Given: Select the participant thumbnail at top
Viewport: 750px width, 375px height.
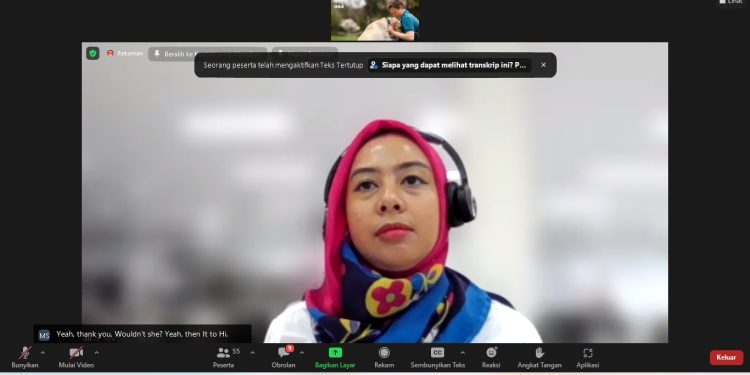Looking at the screenshot, I should 375,20.
